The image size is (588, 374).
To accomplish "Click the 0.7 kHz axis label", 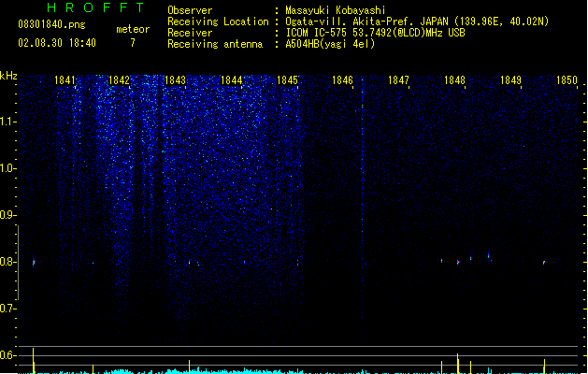I will coord(7,309).
